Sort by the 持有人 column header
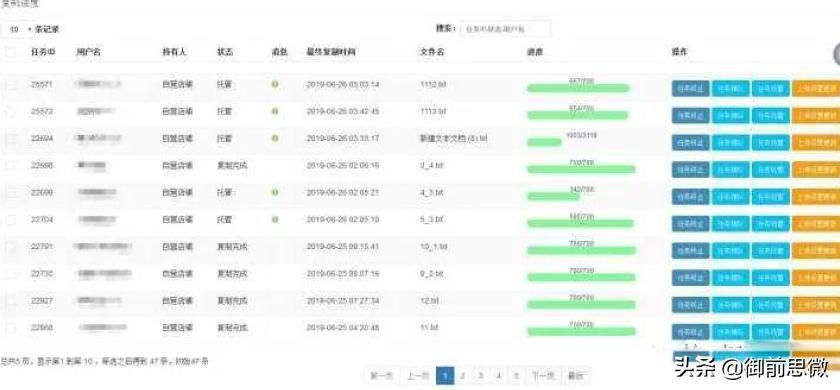The image size is (840, 390). [174, 52]
